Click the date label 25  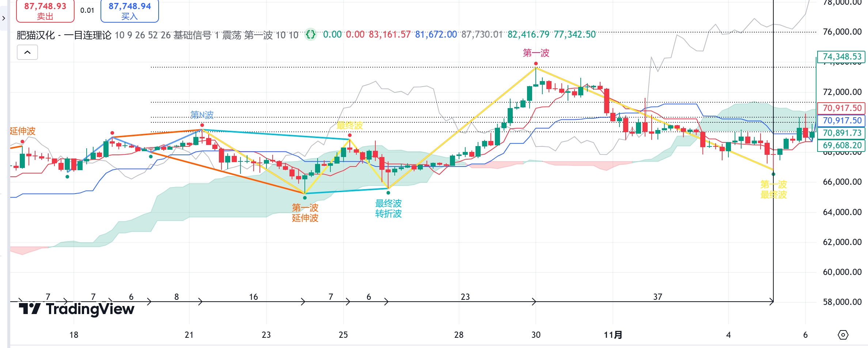point(343,335)
